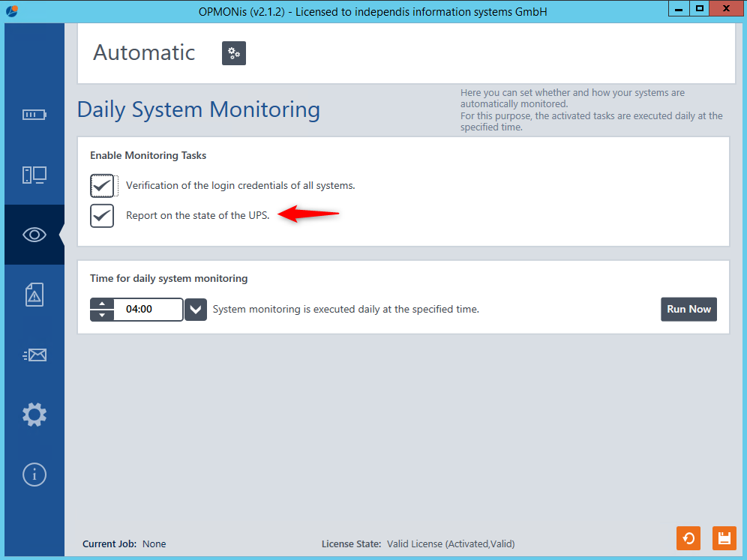The width and height of the screenshot is (747, 560).
Task: Select the eye monitoring section in sidebar
Action: point(34,235)
